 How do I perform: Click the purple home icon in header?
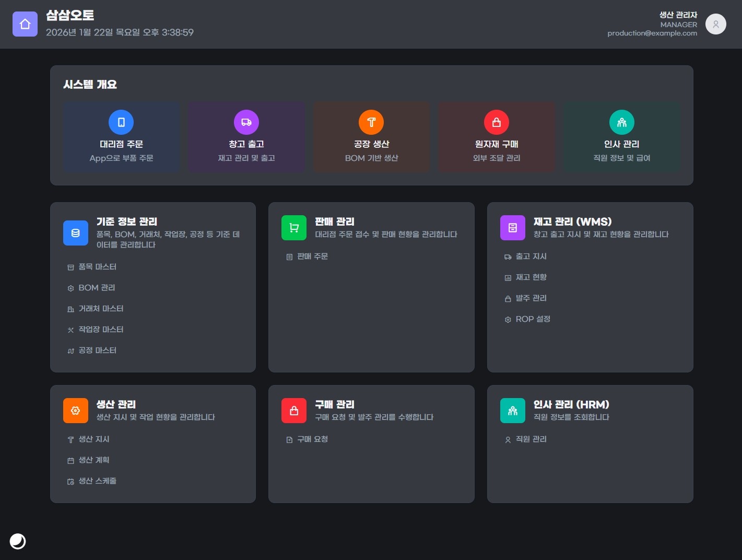click(x=25, y=24)
